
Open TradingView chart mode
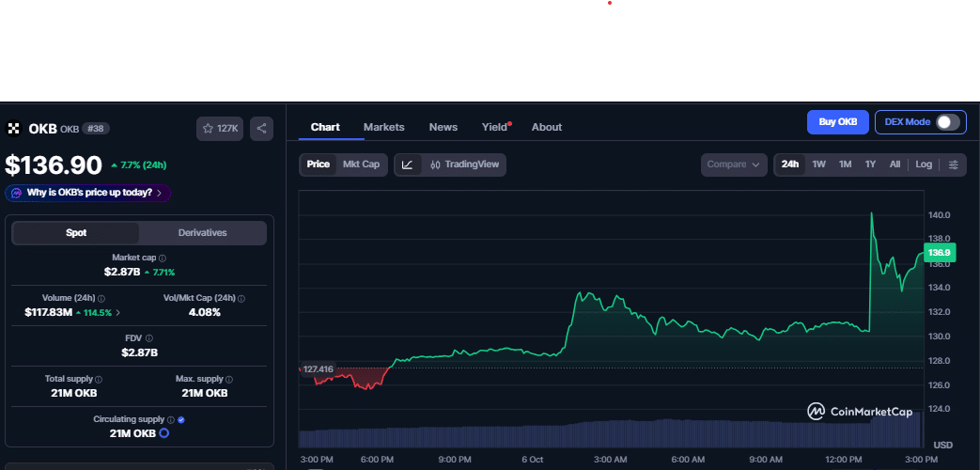coord(465,165)
